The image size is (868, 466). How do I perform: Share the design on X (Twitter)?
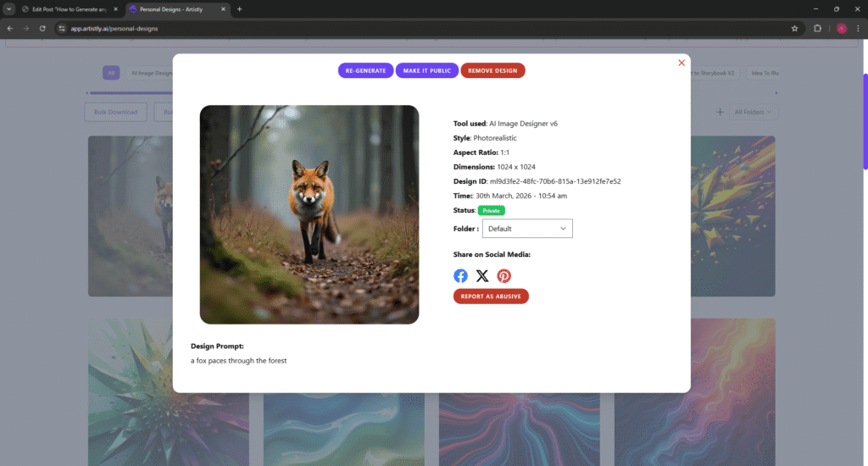click(482, 275)
